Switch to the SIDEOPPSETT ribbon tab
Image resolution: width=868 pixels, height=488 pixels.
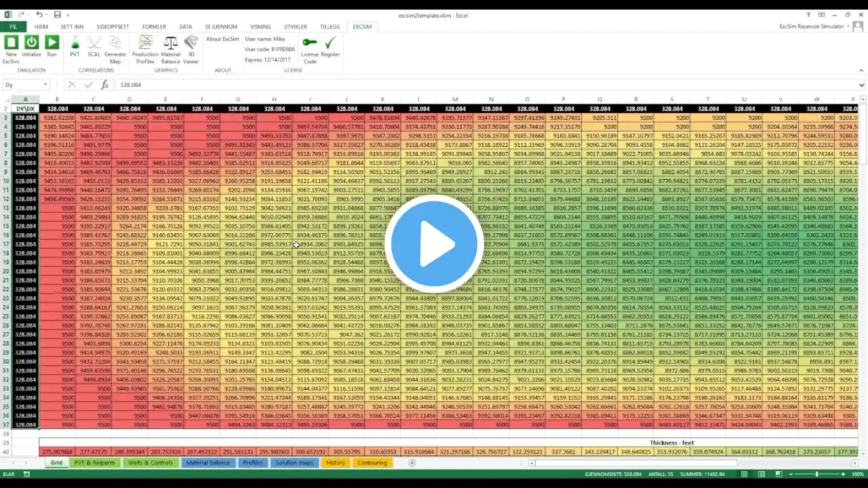point(113,27)
